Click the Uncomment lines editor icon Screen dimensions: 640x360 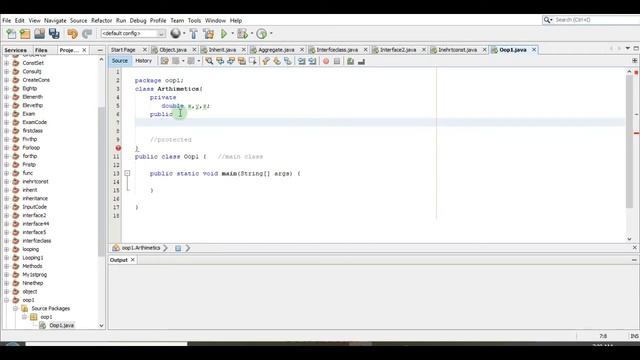click(361, 61)
